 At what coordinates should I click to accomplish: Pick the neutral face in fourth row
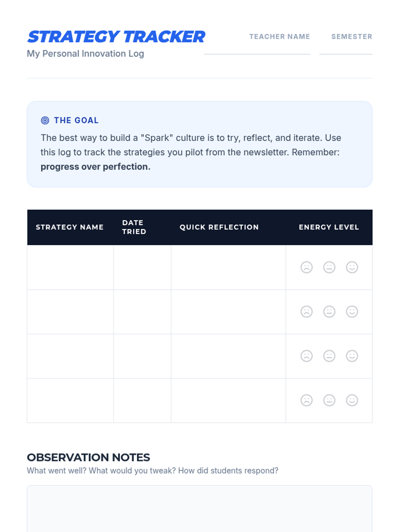point(329,400)
